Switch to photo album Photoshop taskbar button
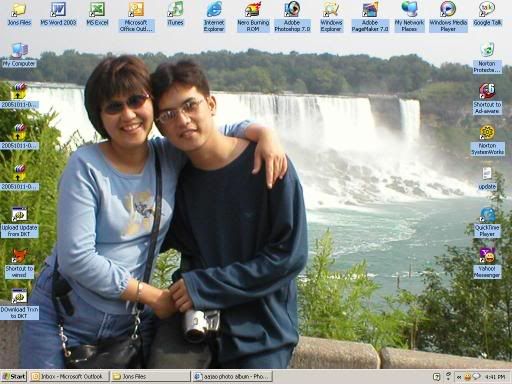The height and width of the screenshot is (384, 512). click(232, 377)
